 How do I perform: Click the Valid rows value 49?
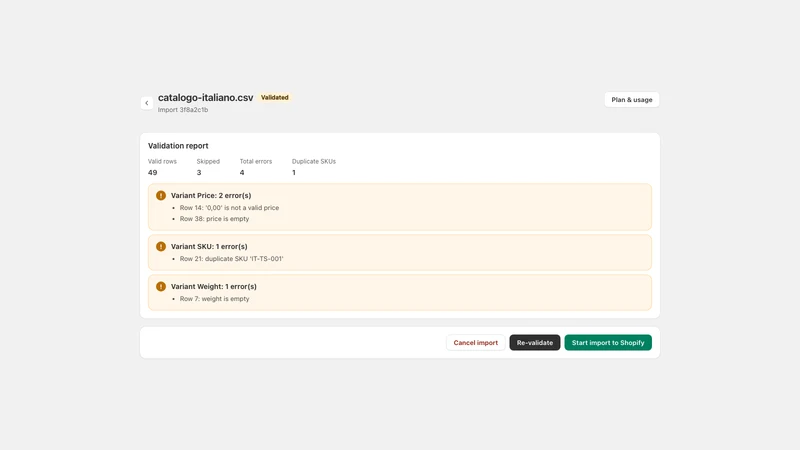pyautogui.click(x=153, y=172)
